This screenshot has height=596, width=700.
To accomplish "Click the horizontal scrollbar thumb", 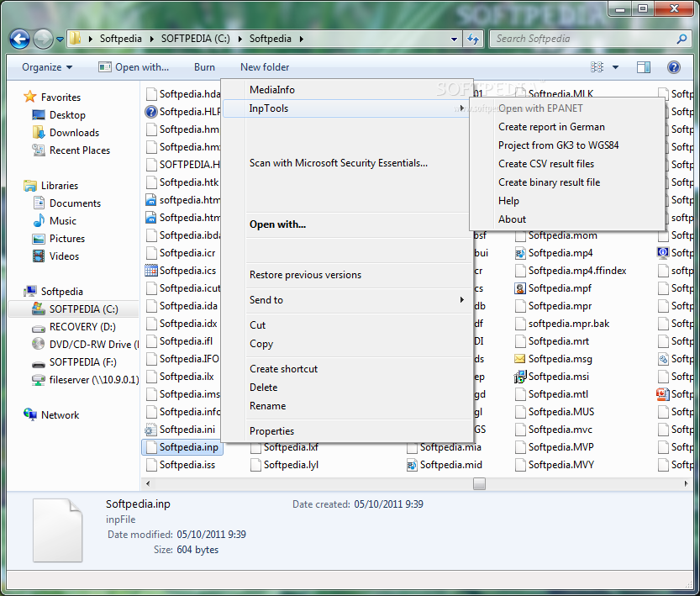I will point(479,483).
